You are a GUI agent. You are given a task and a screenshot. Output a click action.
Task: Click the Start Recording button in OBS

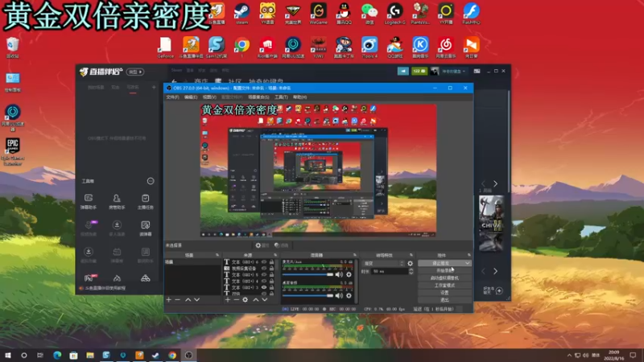click(444, 270)
